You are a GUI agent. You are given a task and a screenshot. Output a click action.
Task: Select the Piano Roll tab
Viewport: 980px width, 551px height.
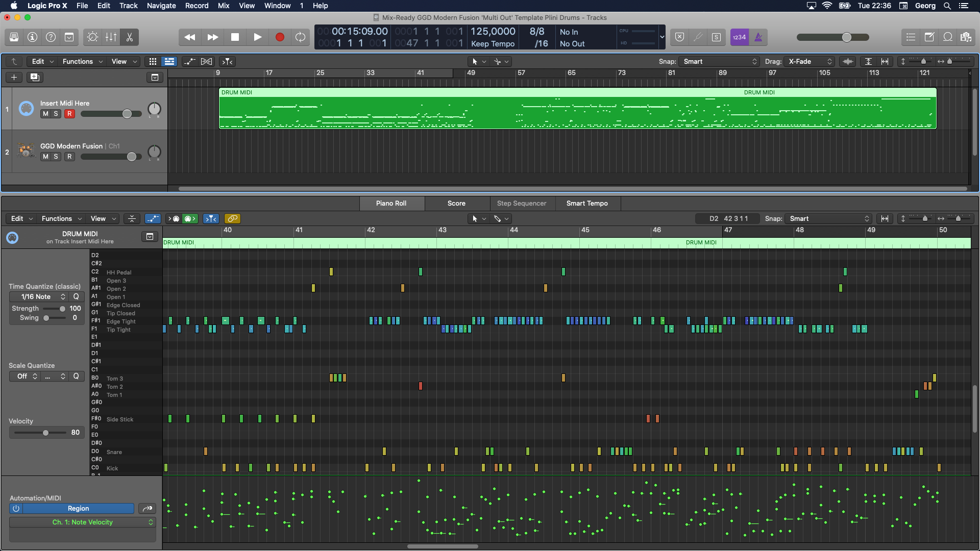click(x=390, y=203)
